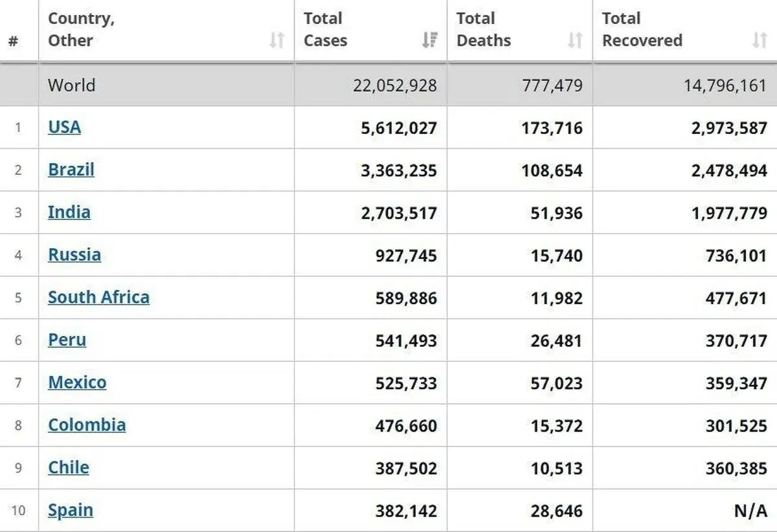Go to the Mexico country page
The height and width of the screenshot is (532, 777).
click(x=77, y=382)
